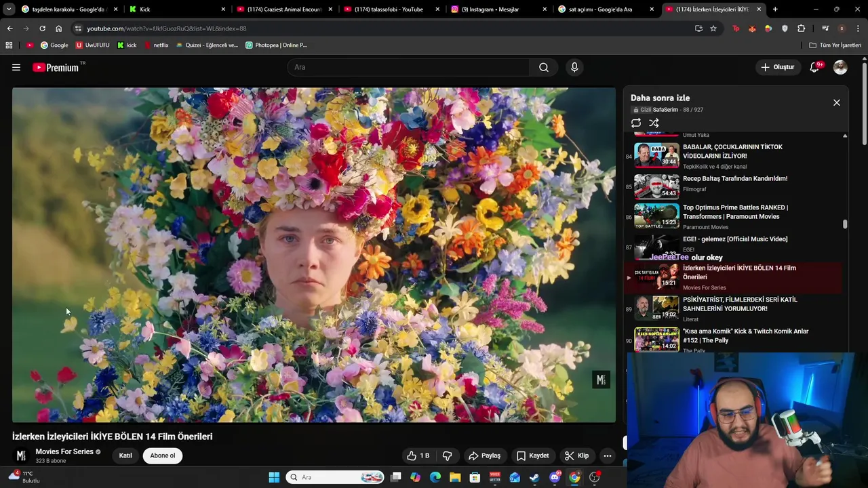The height and width of the screenshot is (488, 868).
Task: Open media controls icon in toolbar
Action: tap(825, 28)
